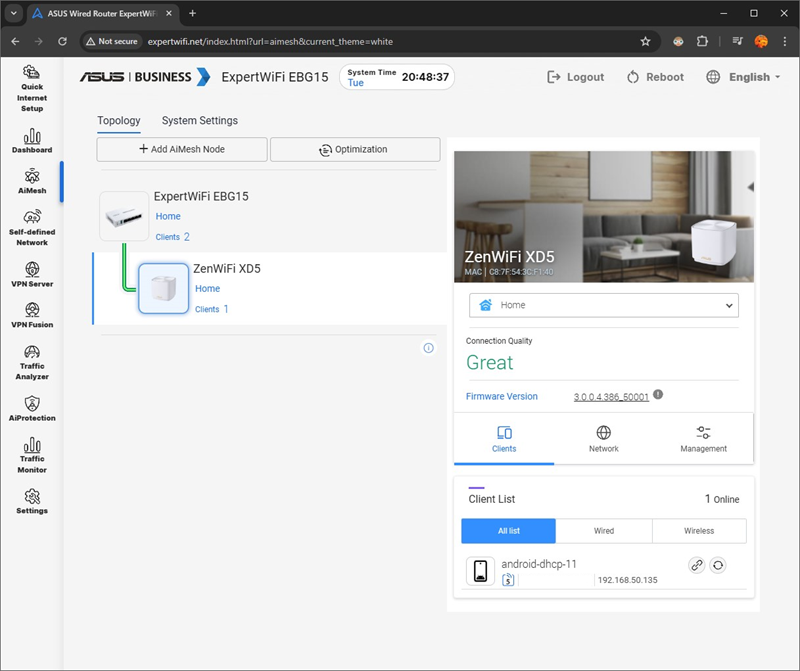
Task: Open the Network tab for ZenWiFi XD5
Action: tap(603, 439)
